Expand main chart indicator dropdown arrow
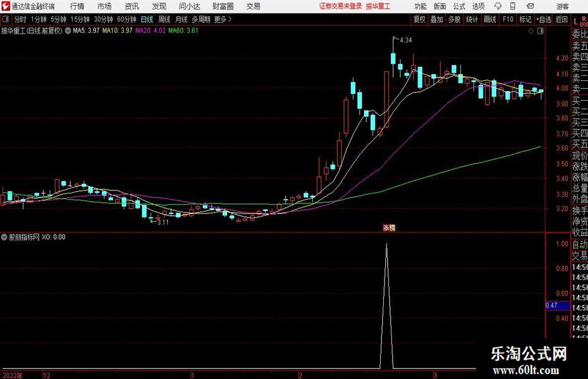Viewport: 588px width, 379px height. pos(68,30)
